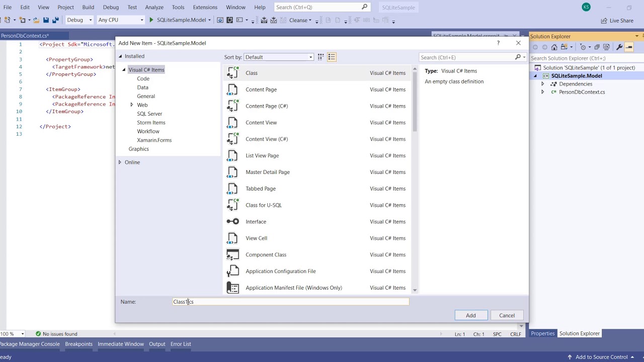Select the Graphics category
Screen dimensions: 644x362
pyautogui.click(x=138, y=149)
